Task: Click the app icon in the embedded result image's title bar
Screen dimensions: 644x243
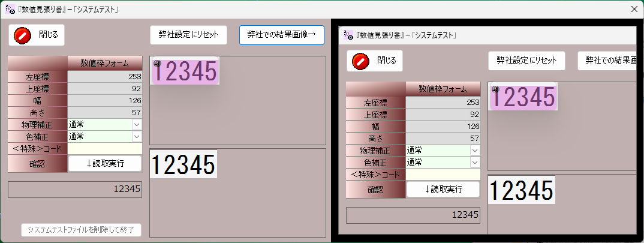Action: pos(348,35)
